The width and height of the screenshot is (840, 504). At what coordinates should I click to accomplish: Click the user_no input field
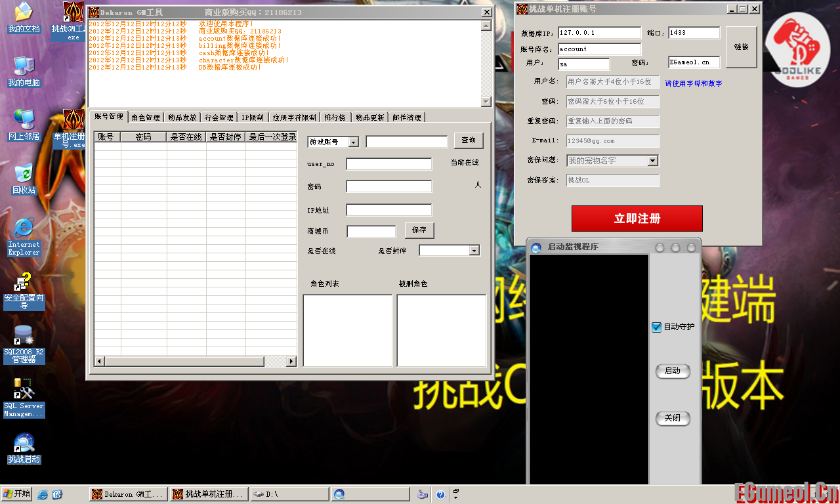click(x=388, y=164)
